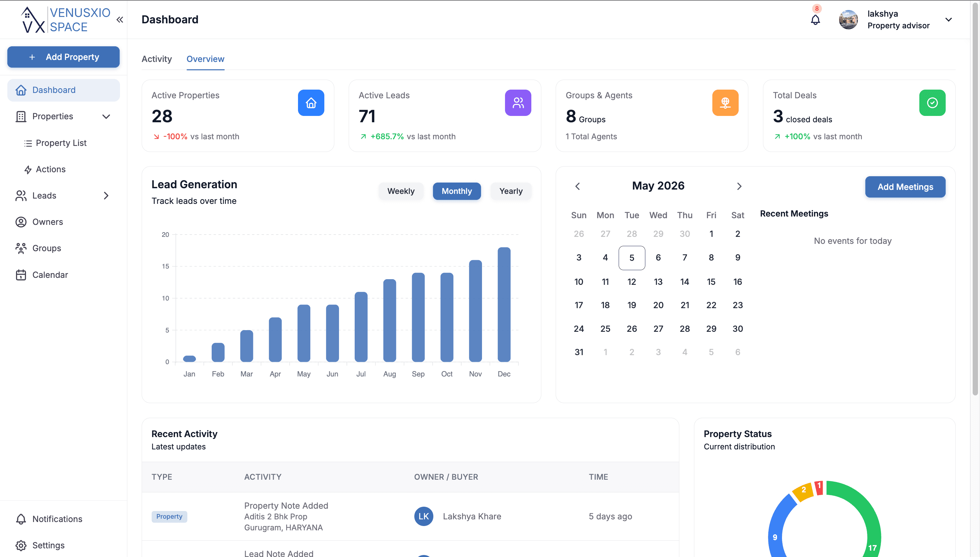Viewport: 980px width, 557px height.
Task: Click the lakshya profile avatar
Action: [848, 20]
